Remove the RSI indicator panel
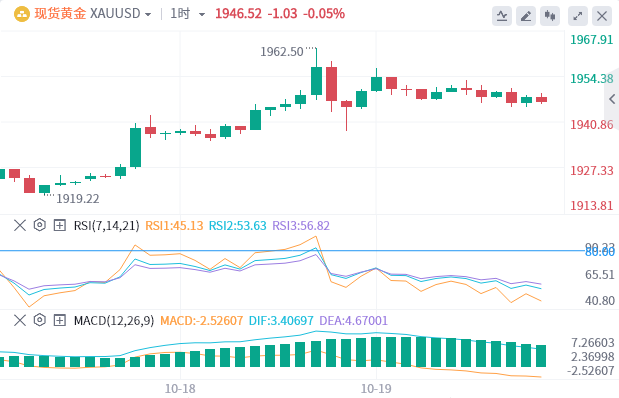Image resolution: width=619 pixels, height=398 pixels. pyautogui.click(x=20, y=225)
